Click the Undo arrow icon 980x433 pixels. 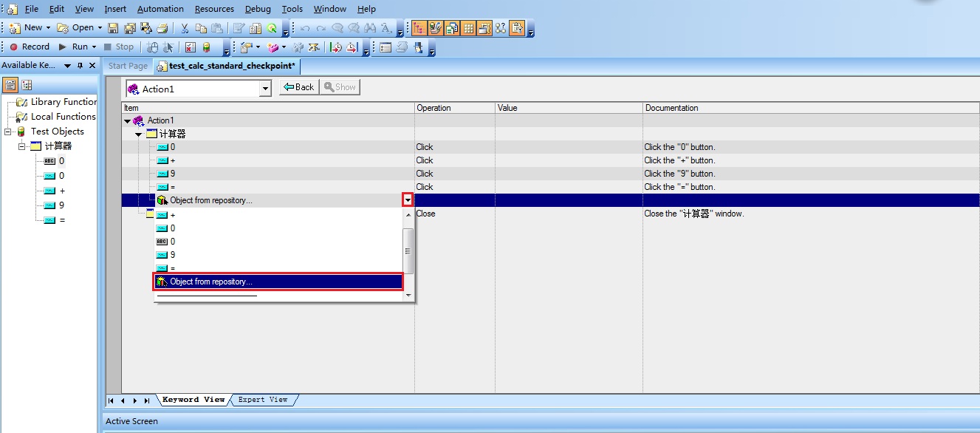305,28
